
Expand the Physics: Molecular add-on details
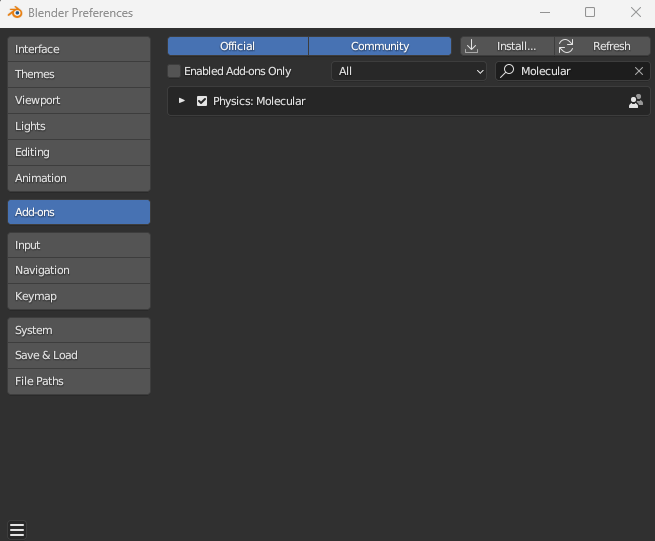tap(182, 101)
